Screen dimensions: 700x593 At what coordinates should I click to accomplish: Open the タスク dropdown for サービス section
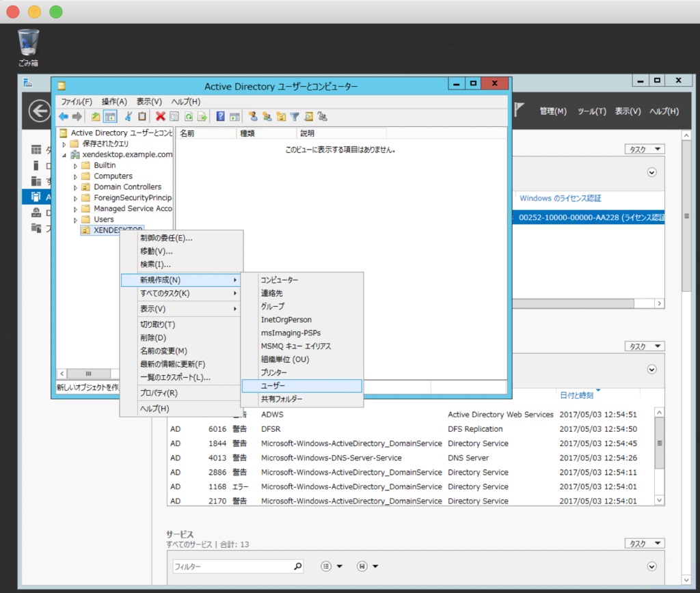coord(645,544)
